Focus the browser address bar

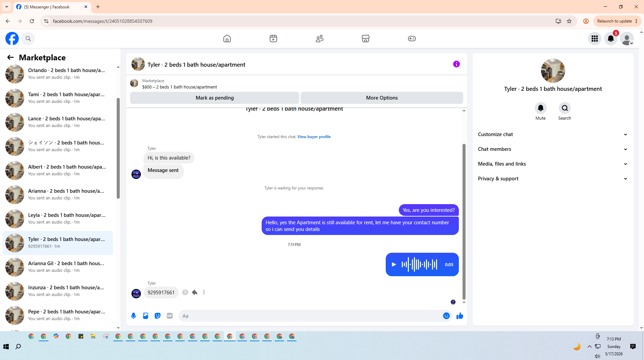click(302, 21)
